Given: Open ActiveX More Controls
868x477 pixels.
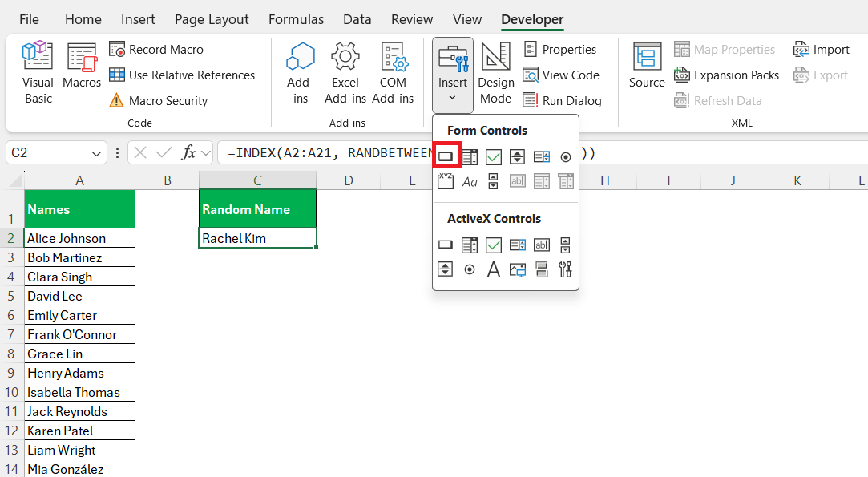Looking at the screenshot, I should 565,269.
